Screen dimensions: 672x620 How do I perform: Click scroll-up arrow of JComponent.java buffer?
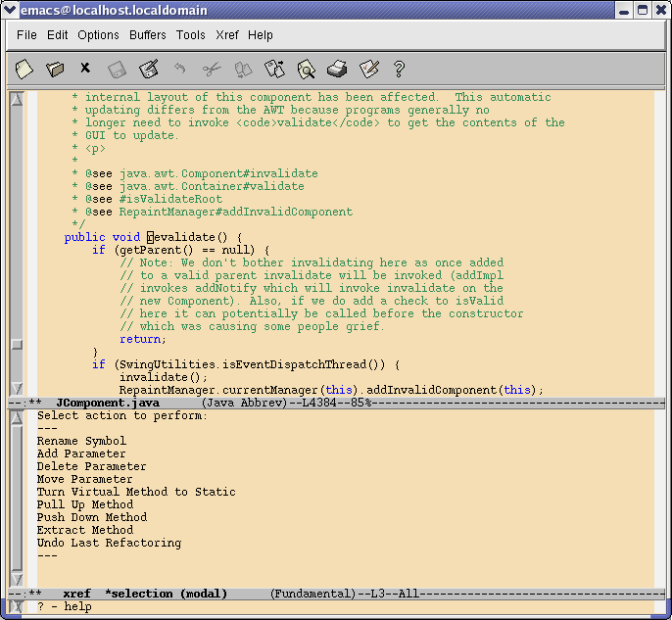pos(17,99)
